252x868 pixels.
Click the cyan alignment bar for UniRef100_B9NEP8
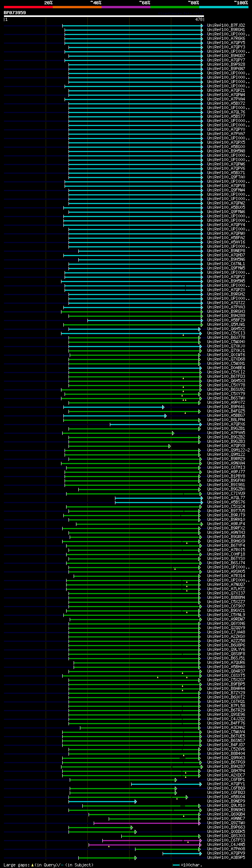pyautogui.click(x=141, y=251)
